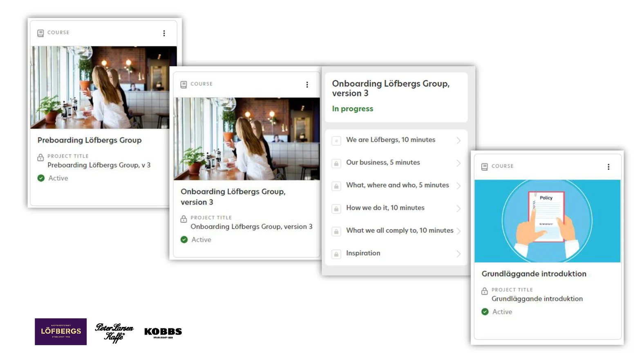Click the KOBBS logo
644x362 pixels.
(163, 333)
